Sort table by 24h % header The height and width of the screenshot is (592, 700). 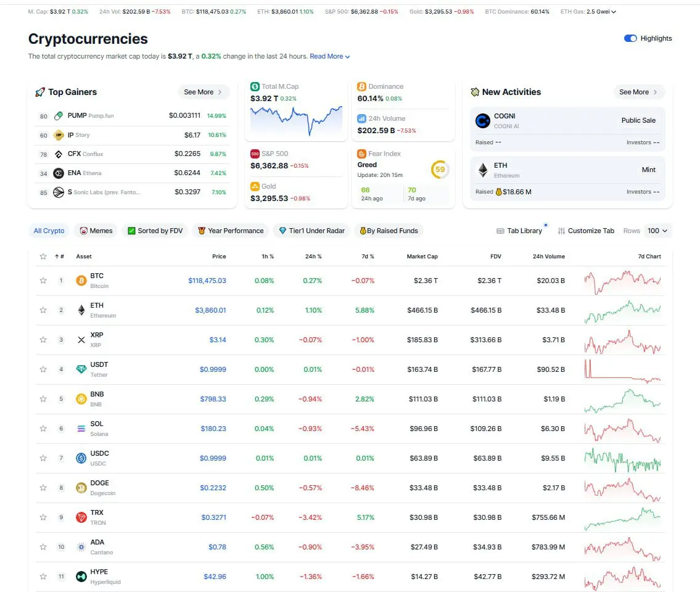313,257
